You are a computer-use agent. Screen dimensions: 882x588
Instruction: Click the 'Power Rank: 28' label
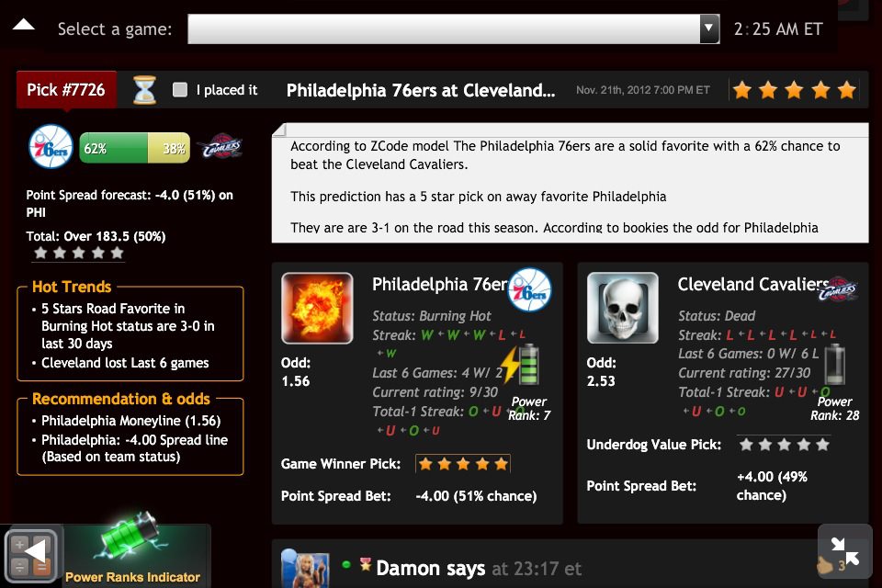tap(835, 409)
